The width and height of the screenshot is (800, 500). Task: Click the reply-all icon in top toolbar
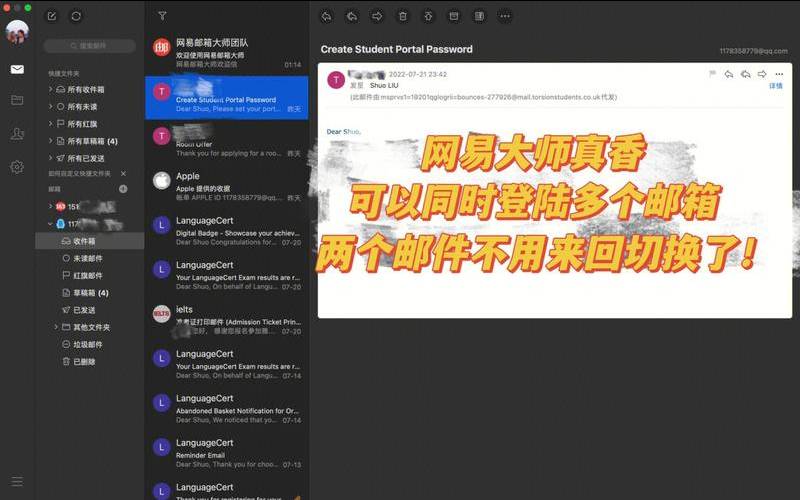tap(352, 16)
